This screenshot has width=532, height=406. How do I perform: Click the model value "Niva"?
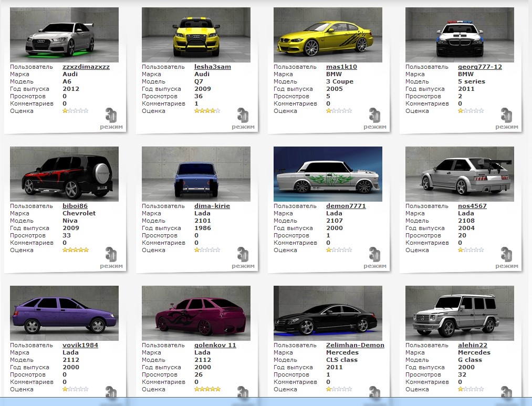(70, 221)
